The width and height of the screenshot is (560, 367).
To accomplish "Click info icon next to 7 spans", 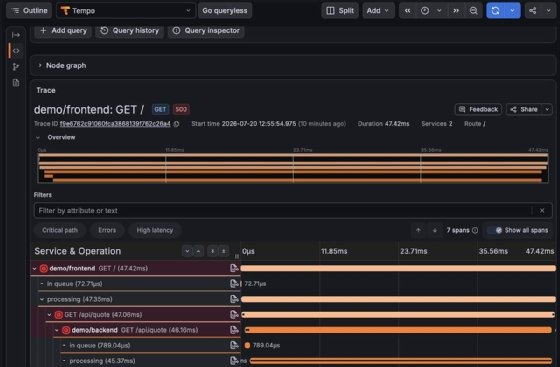I will 475,231.
